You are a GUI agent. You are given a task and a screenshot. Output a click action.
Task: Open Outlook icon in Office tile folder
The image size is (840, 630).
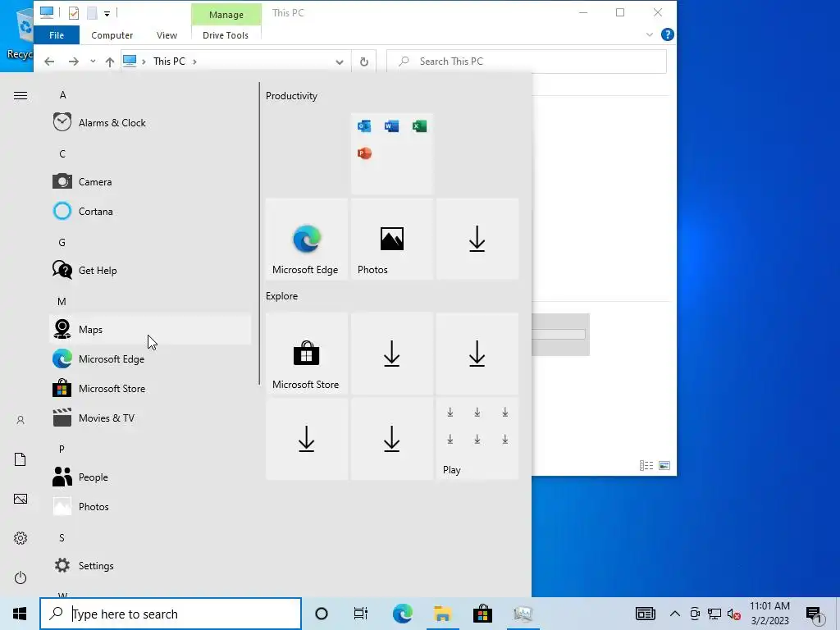364,126
